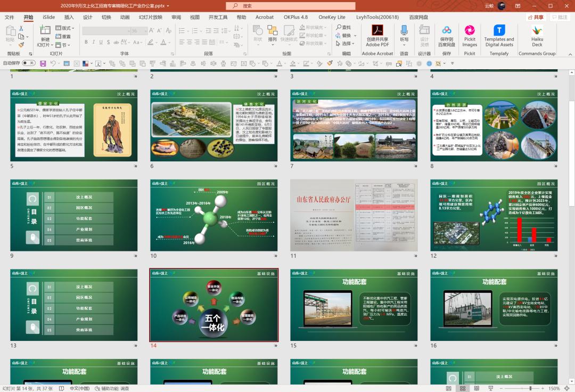
Task: Click the Adobe PDF create and share icon
Action: pyautogui.click(x=377, y=30)
